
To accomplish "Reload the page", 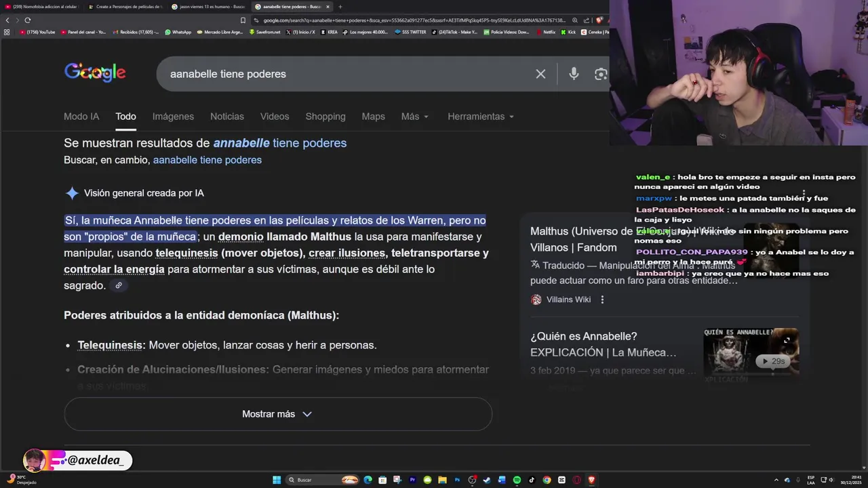I will click(28, 20).
